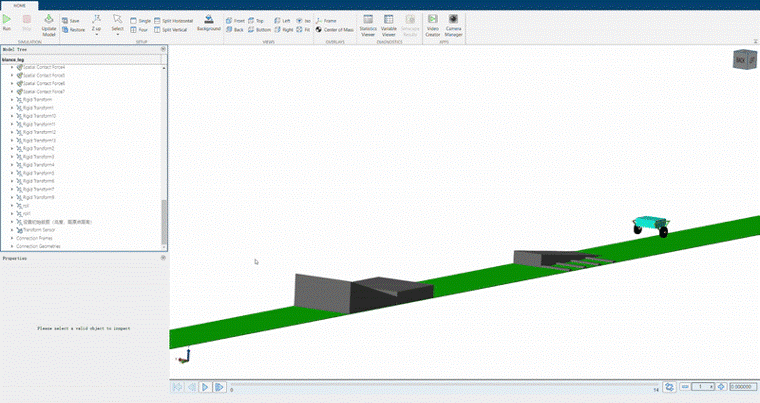Click the Update Model icon
This screenshot has width=760, height=403.
49,23
